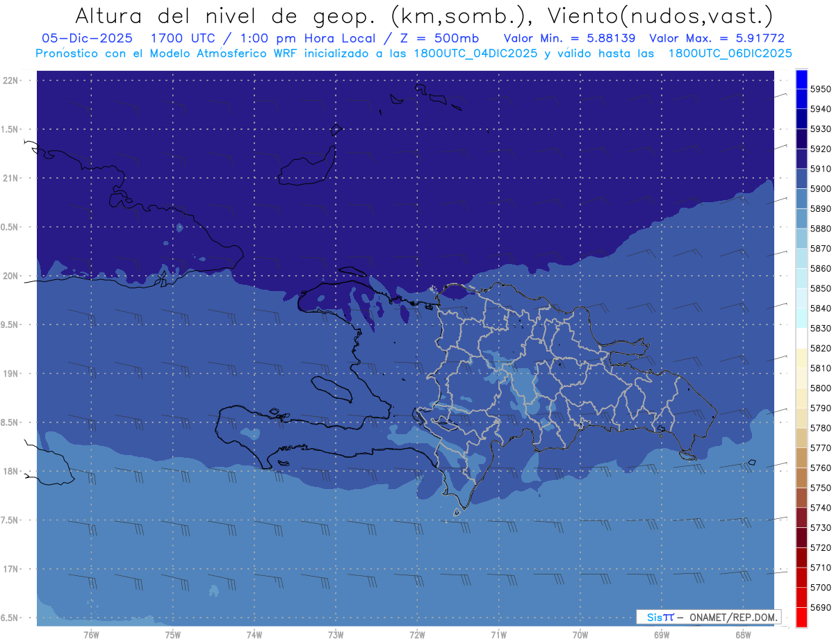
Task: Click the '70W' longitude label
Action: [x=580, y=635]
